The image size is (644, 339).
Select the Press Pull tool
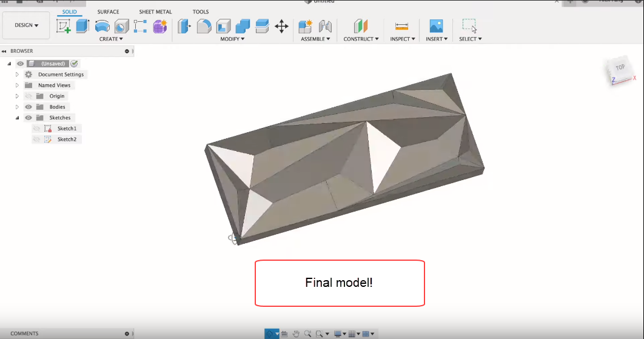(184, 26)
